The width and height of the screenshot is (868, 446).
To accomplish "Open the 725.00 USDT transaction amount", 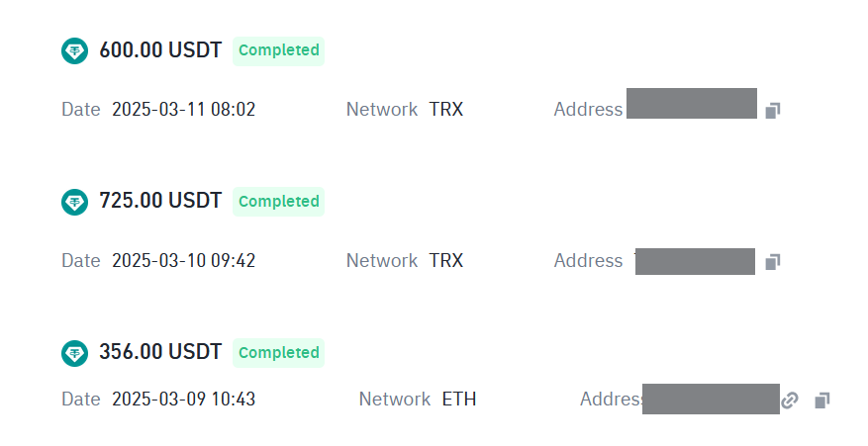I will (160, 201).
